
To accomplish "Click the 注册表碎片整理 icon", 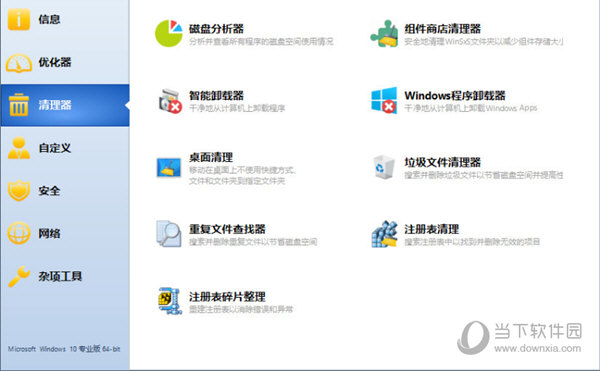I will point(170,301).
